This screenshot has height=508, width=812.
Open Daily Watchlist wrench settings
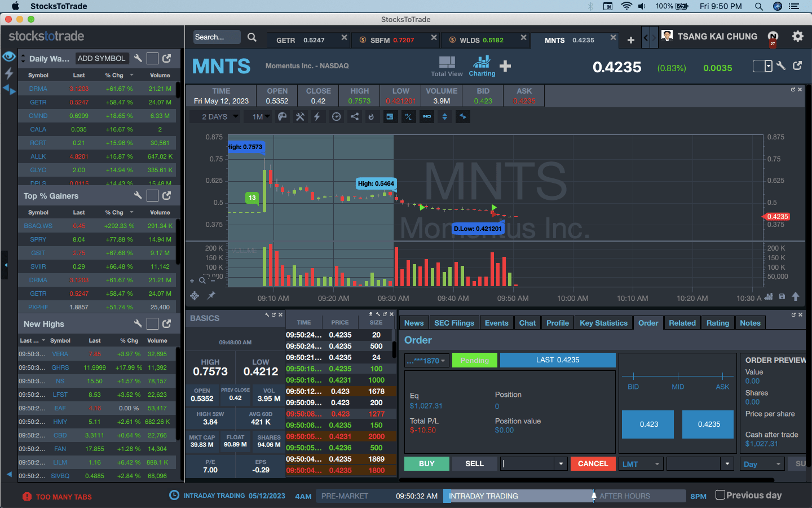point(138,58)
